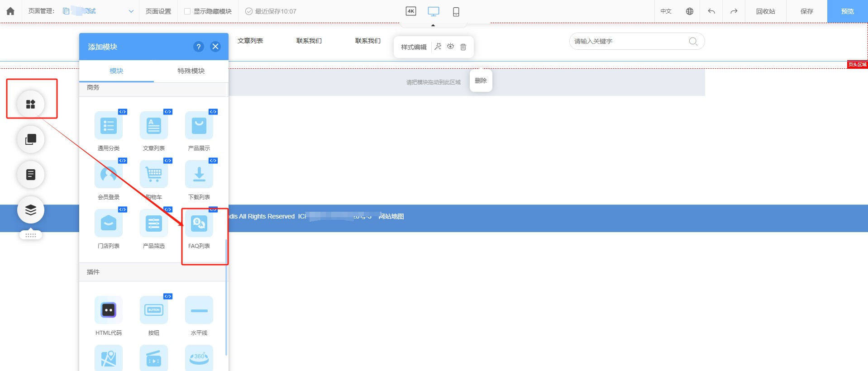Add the map plugin module
Image resolution: width=868 pixels, height=371 pixels.
tap(109, 358)
